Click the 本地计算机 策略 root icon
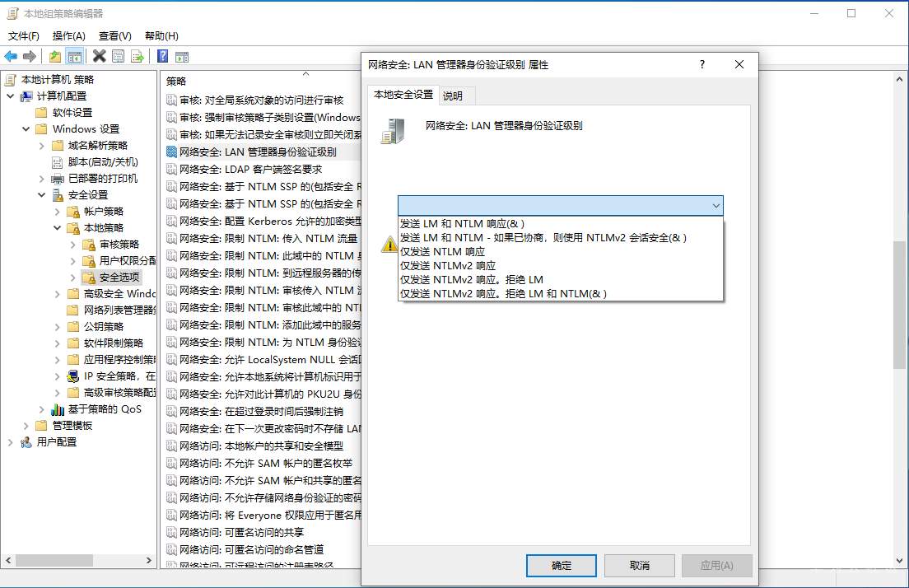This screenshot has width=909, height=588. 11,79
